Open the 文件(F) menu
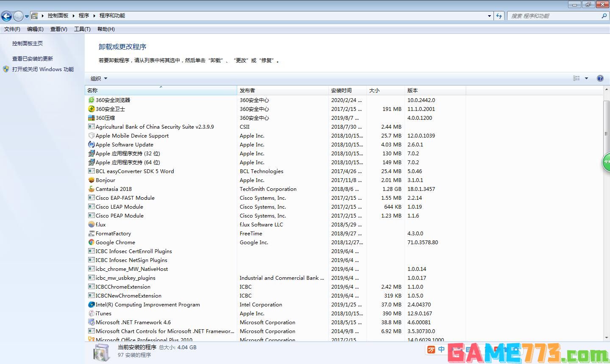610x364 pixels. point(12,29)
